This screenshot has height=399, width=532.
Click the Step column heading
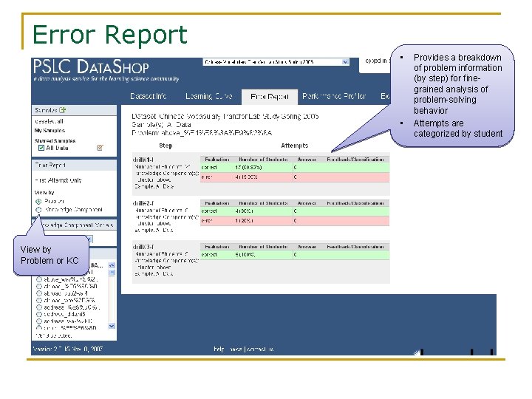coord(166,146)
